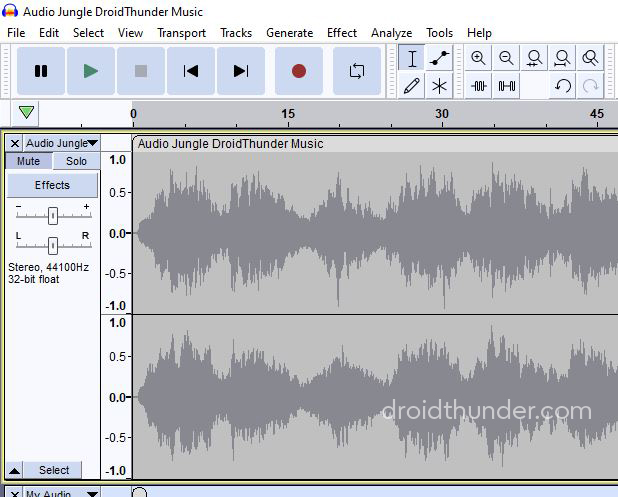The image size is (618, 497).
Task: Solo the Audio Jungle track
Action: coord(76,161)
